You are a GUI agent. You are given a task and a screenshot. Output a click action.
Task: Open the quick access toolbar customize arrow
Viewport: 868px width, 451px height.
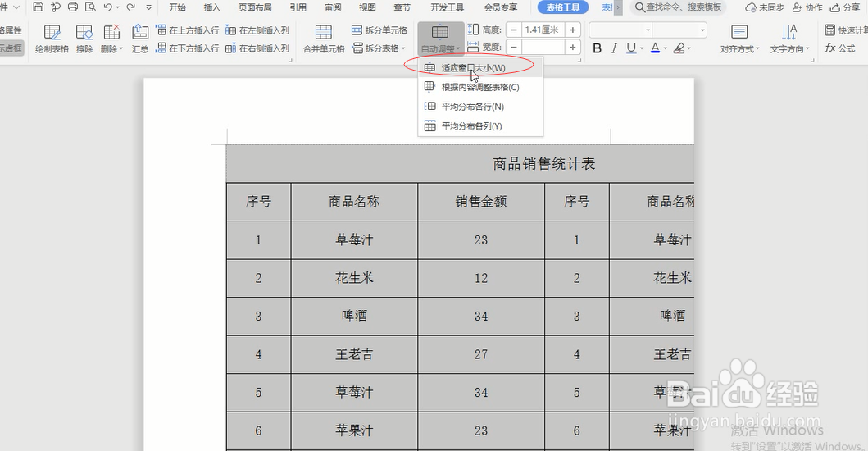point(149,7)
